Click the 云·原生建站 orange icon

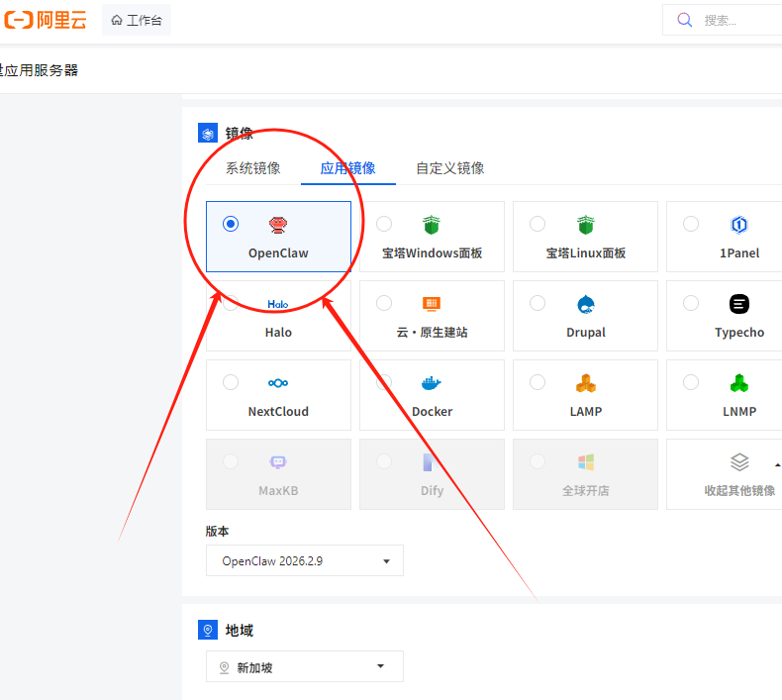432,304
